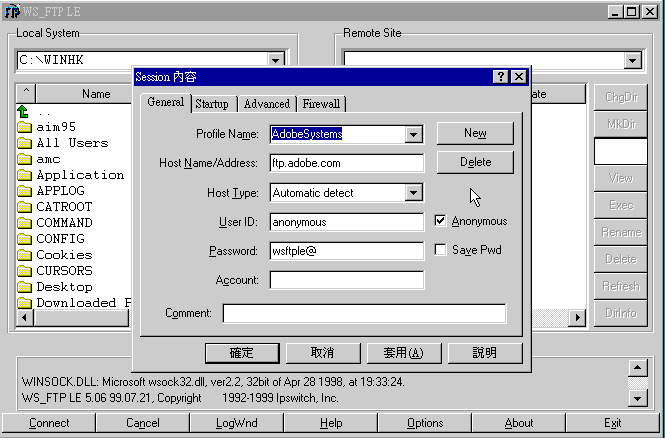Click into the Account field
Image resolution: width=665 pixels, height=438 pixels.
(x=346, y=280)
